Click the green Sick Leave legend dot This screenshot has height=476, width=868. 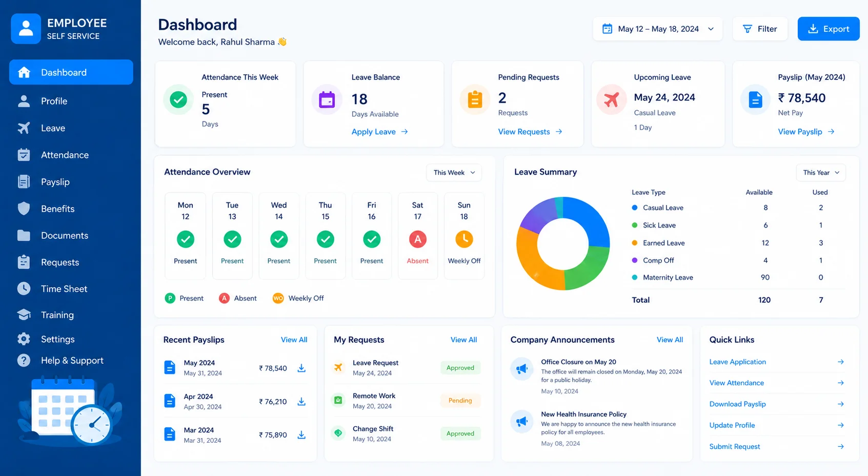point(635,225)
